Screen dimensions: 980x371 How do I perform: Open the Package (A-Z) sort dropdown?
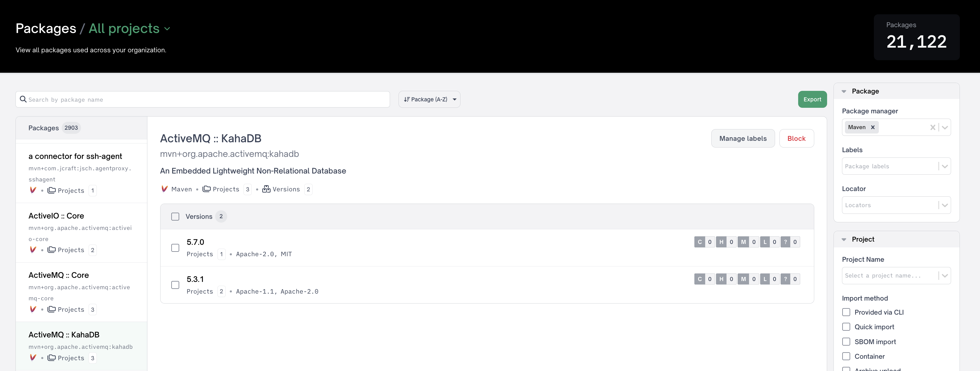[x=429, y=99]
